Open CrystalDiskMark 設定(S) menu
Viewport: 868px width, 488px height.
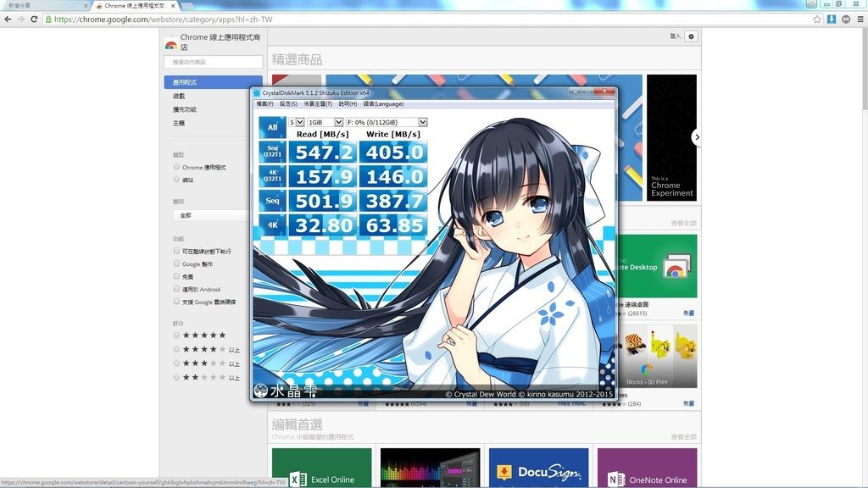288,104
